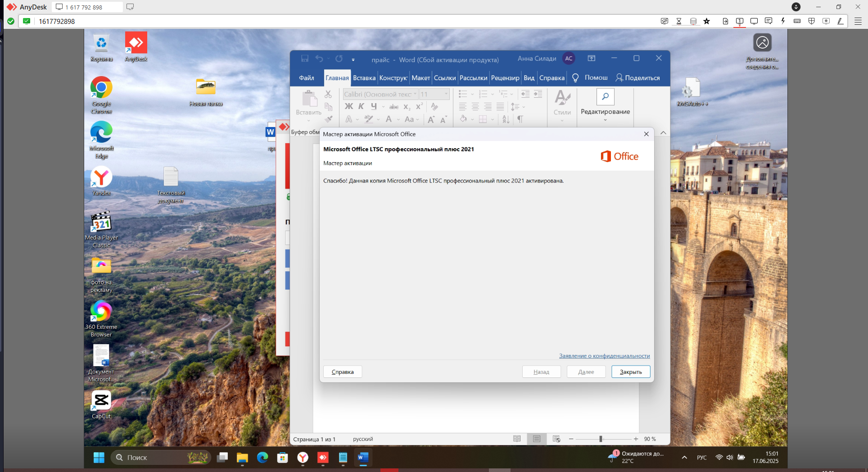Click the font color A button

coord(389,119)
